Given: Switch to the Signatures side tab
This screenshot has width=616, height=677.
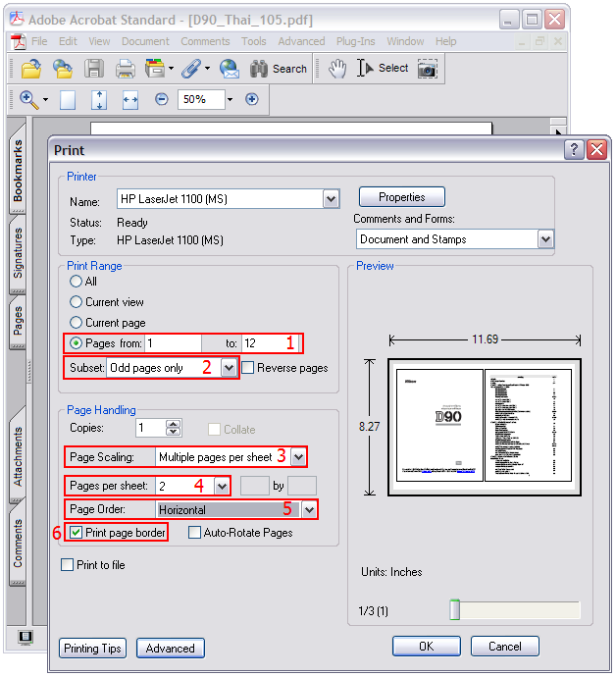Looking at the screenshot, I should [x=18, y=253].
